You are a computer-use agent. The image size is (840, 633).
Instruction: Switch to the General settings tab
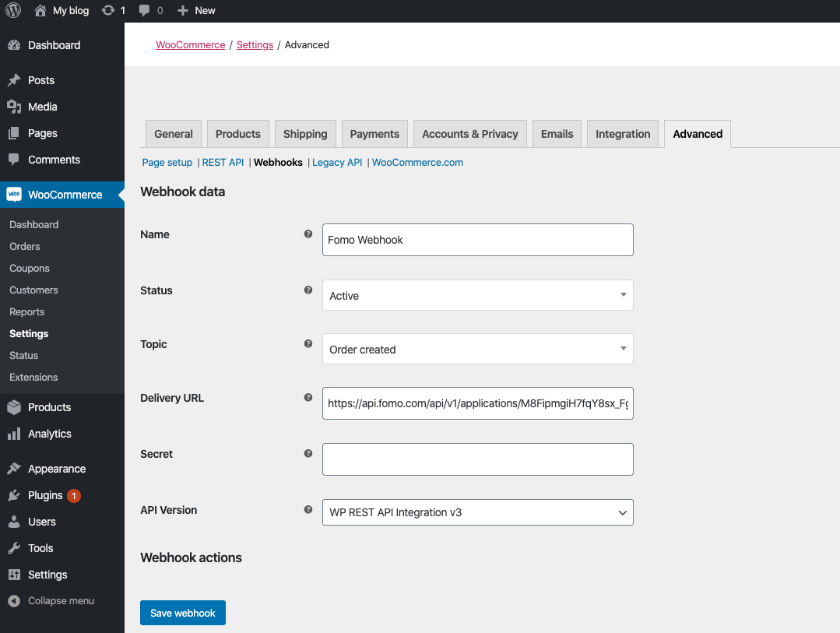click(x=174, y=134)
